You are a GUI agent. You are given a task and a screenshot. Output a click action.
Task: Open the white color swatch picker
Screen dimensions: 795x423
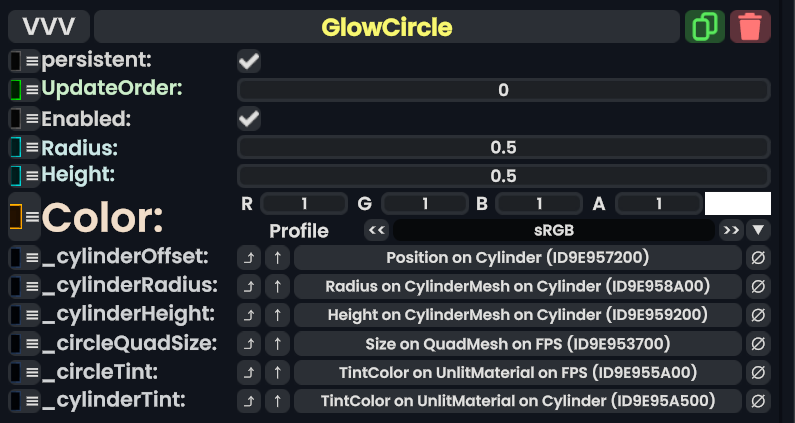(737, 204)
